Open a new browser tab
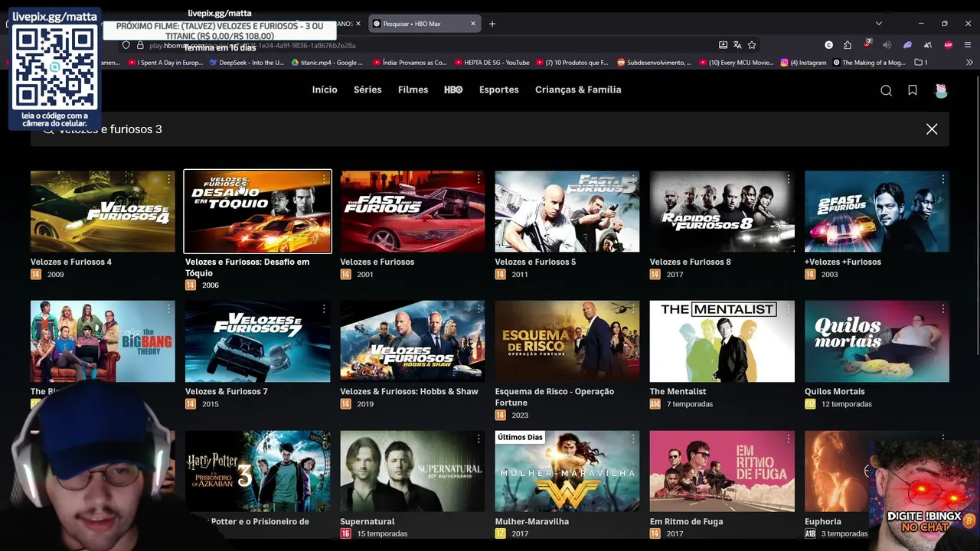Image resolution: width=980 pixels, height=551 pixels. coord(492,24)
